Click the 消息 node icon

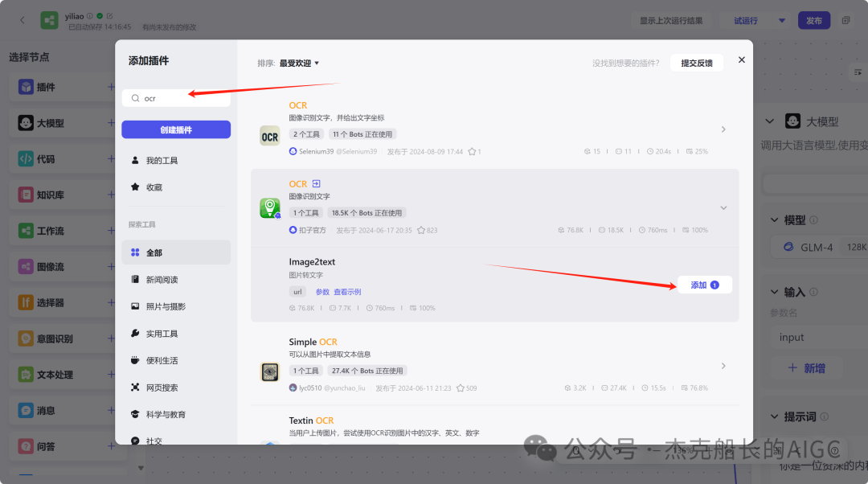click(26, 411)
